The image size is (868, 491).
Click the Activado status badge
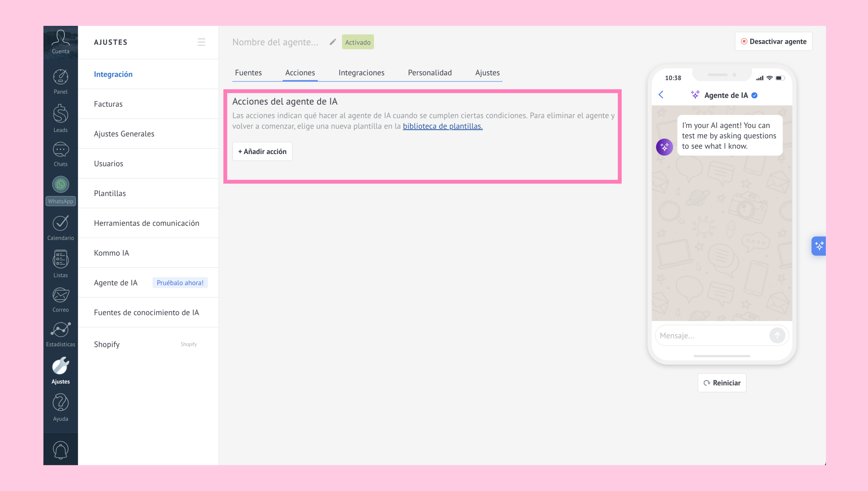358,42
